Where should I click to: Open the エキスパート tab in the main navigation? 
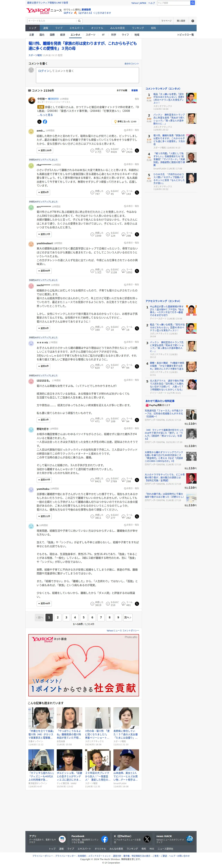(77, 28)
